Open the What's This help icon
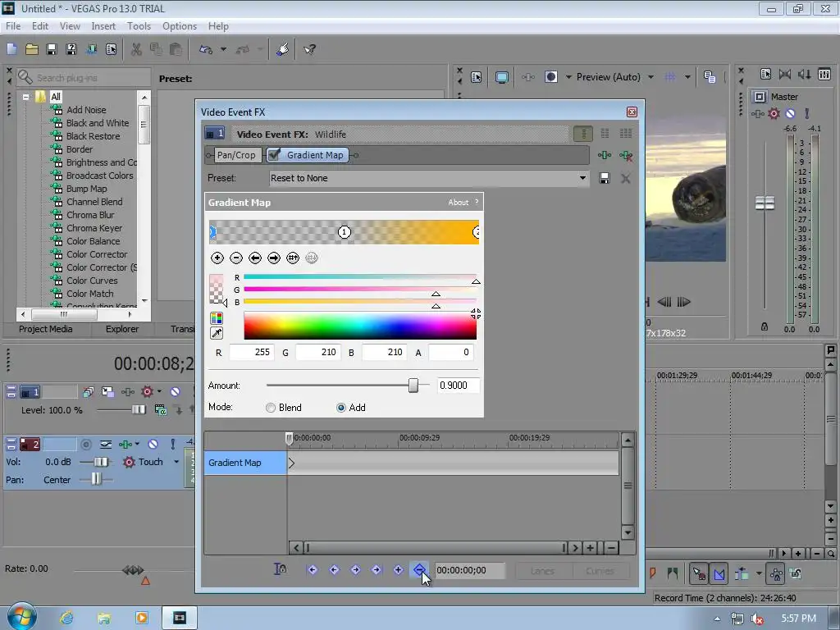 pyautogui.click(x=309, y=49)
